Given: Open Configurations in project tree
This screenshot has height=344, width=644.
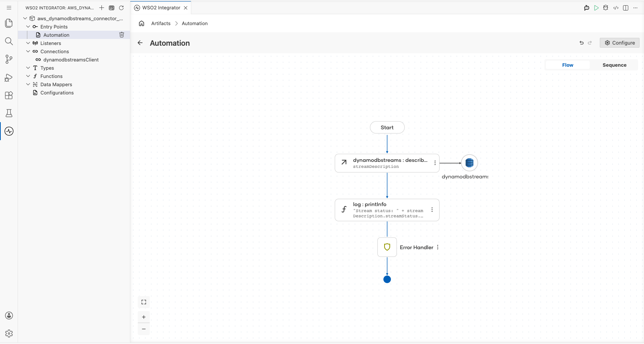Looking at the screenshot, I should pos(57,93).
